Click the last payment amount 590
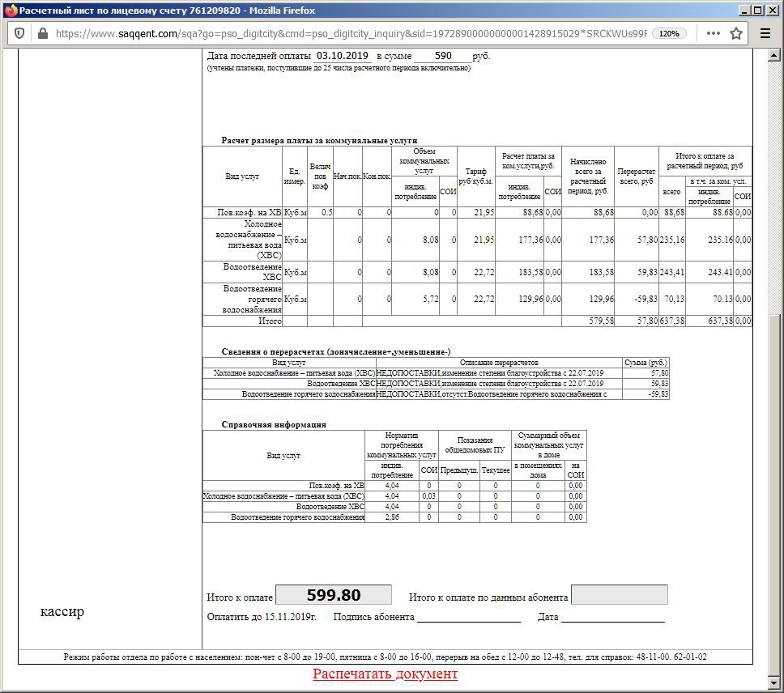 [x=443, y=56]
